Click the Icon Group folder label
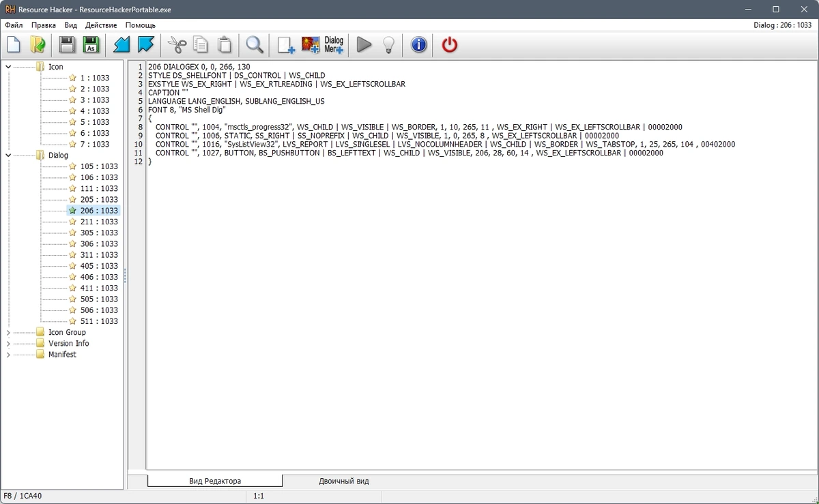The height and width of the screenshot is (504, 819). pyautogui.click(x=67, y=333)
